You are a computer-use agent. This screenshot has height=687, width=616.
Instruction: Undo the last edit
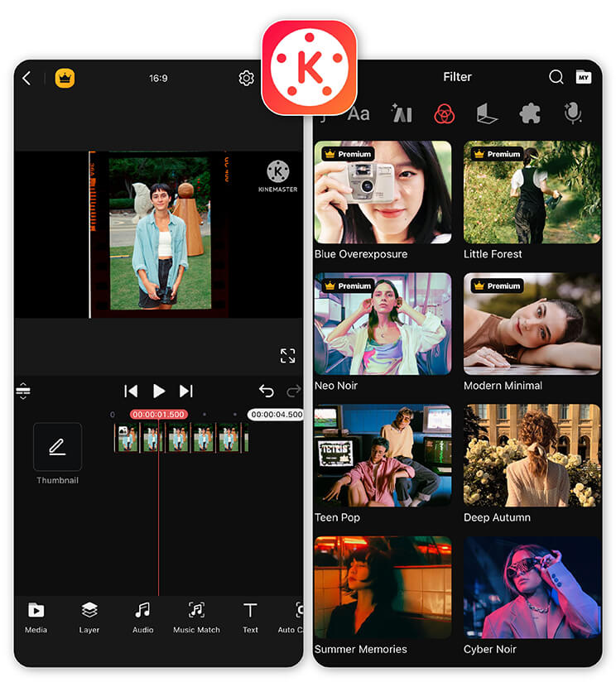(x=266, y=391)
